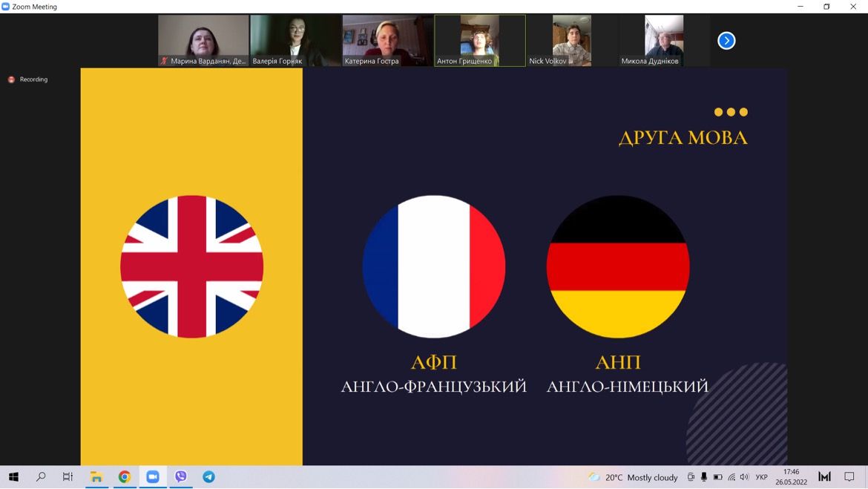868x489 pixels.
Task: Open File Explorer from the taskbar
Action: pos(96,477)
